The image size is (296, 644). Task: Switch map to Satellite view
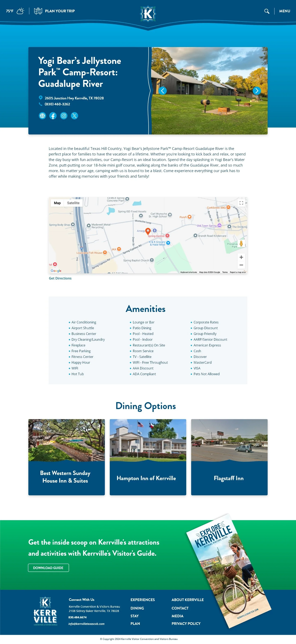[73, 203]
